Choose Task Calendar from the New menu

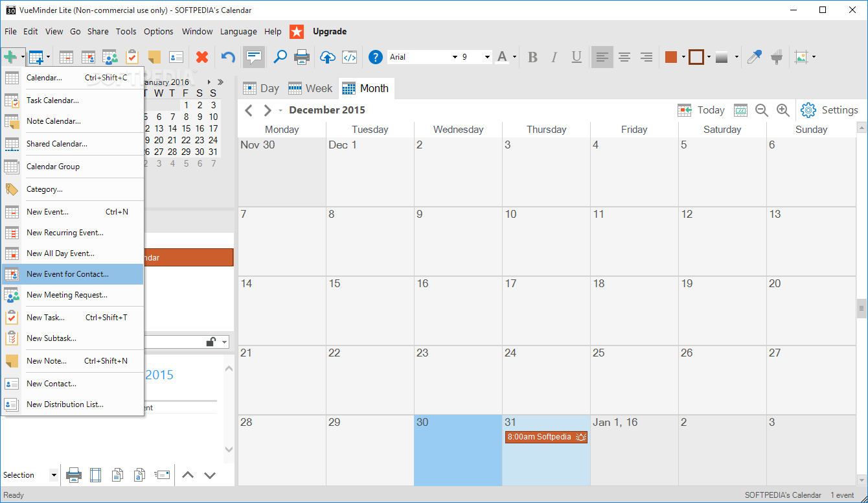click(73, 100)
